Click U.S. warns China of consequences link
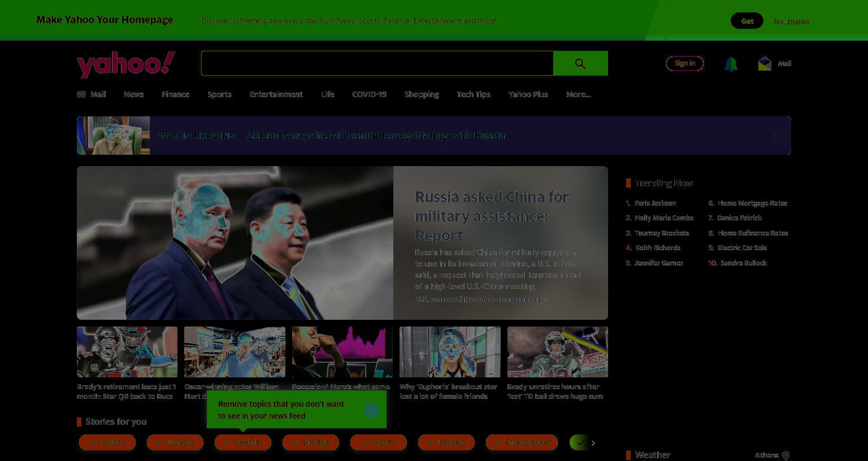Viewport: 868px width, 461px height. [x=481, y=299]
